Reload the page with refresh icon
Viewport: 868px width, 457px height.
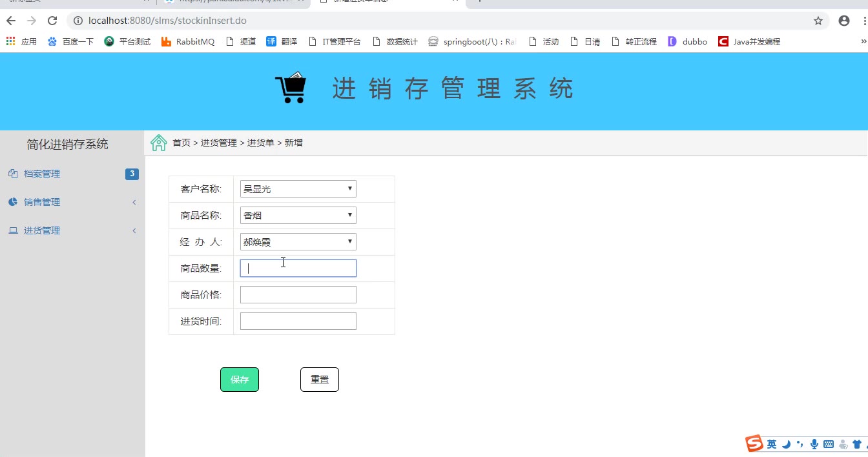[52, 21]
